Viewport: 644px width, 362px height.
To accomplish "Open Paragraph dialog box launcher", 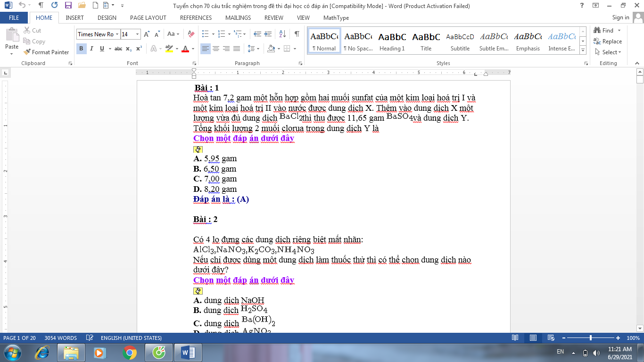I will click(300, 63).
